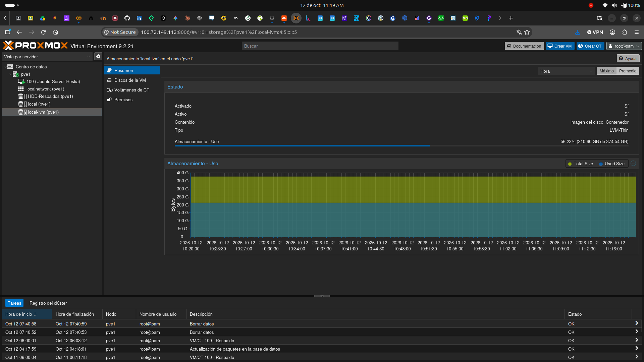Click into the Buscar search field
The height and width of the screenshot is (362, 644).
[320, 46]
